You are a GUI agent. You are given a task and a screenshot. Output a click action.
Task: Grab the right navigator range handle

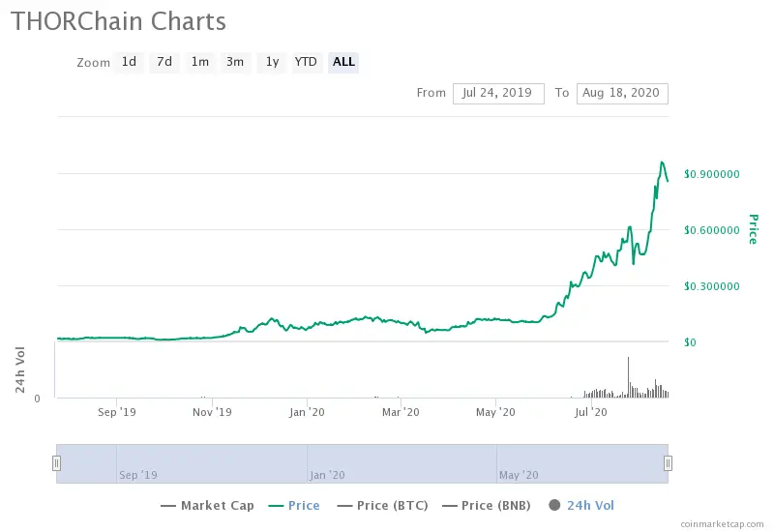coord(668,463)
